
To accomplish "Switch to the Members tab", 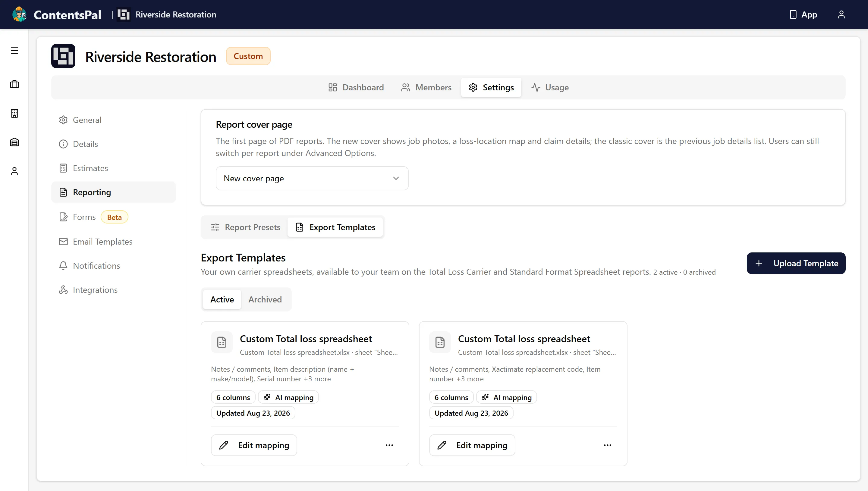I will pos(426,87).
